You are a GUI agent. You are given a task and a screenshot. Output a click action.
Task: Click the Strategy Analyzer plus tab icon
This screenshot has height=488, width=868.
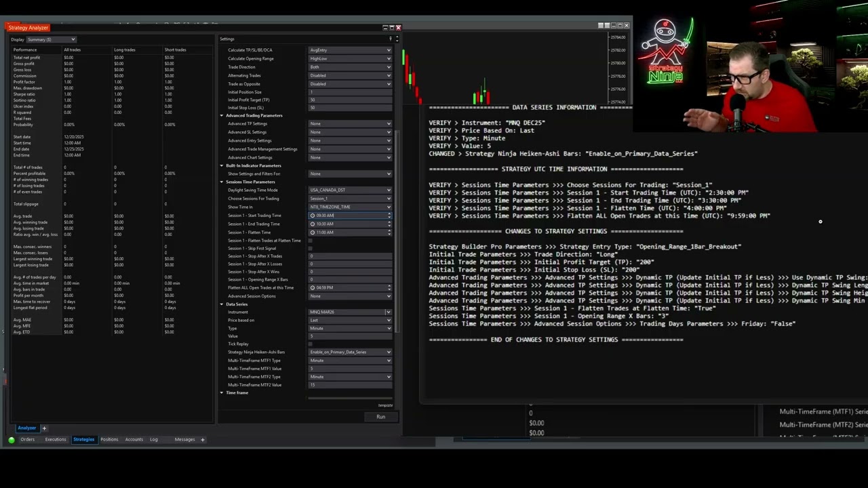click(44, 428)
